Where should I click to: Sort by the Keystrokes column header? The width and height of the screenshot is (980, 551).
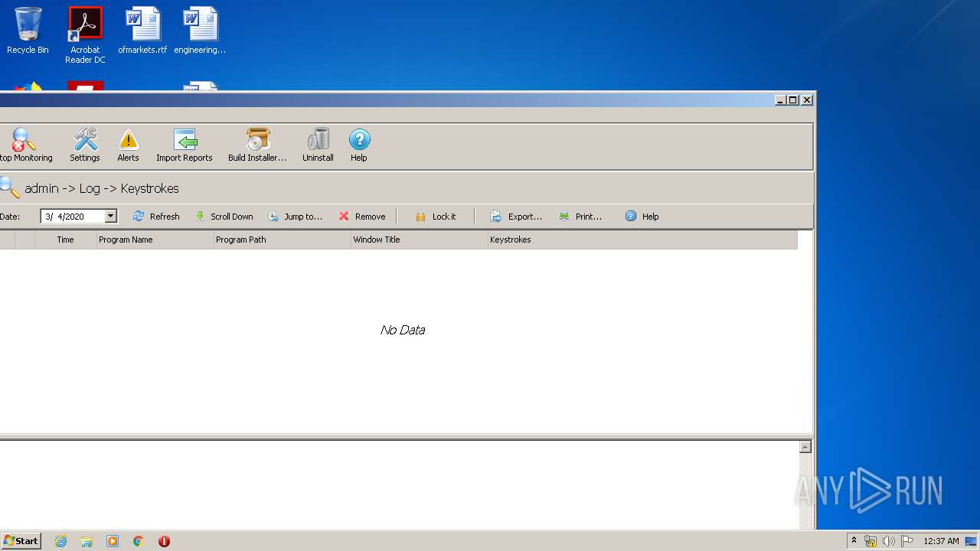(642, 240)
